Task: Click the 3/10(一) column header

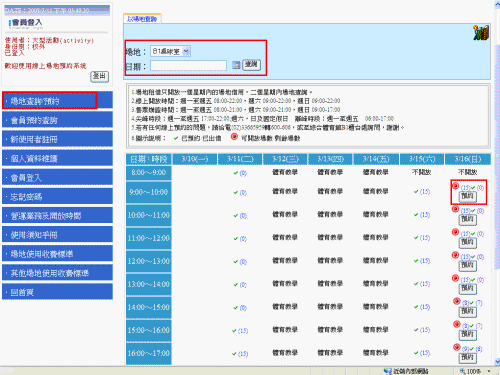Action: (195, 159)
